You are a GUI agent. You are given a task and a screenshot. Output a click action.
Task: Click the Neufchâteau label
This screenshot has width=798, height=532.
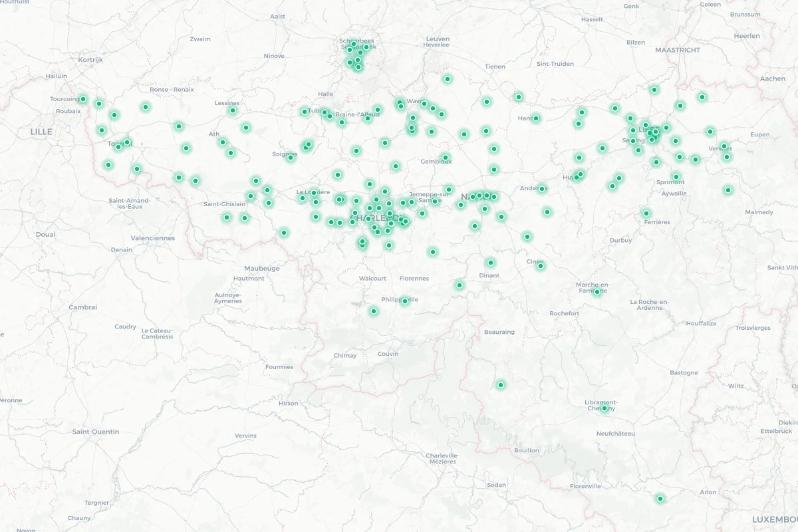click(616, 434)
